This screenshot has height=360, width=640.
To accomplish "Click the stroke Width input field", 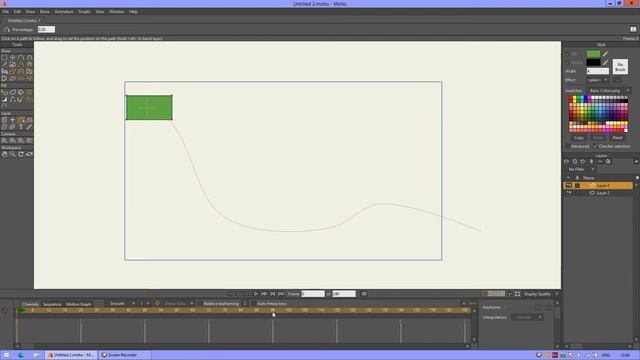I will [x=598, y=71].
